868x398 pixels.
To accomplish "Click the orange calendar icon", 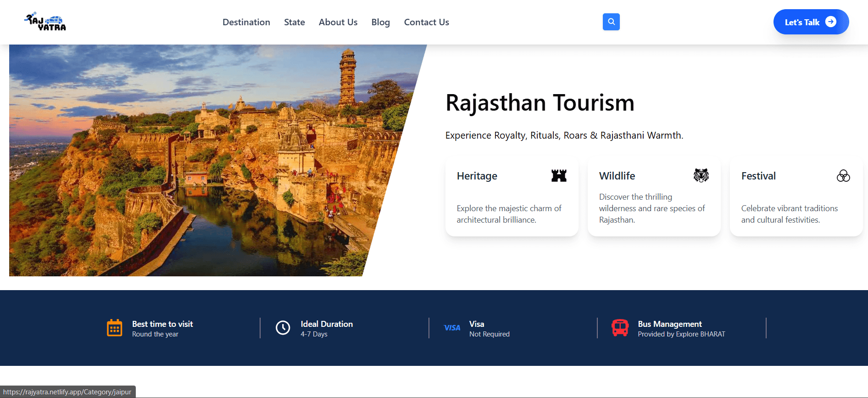I will point(114,328).
